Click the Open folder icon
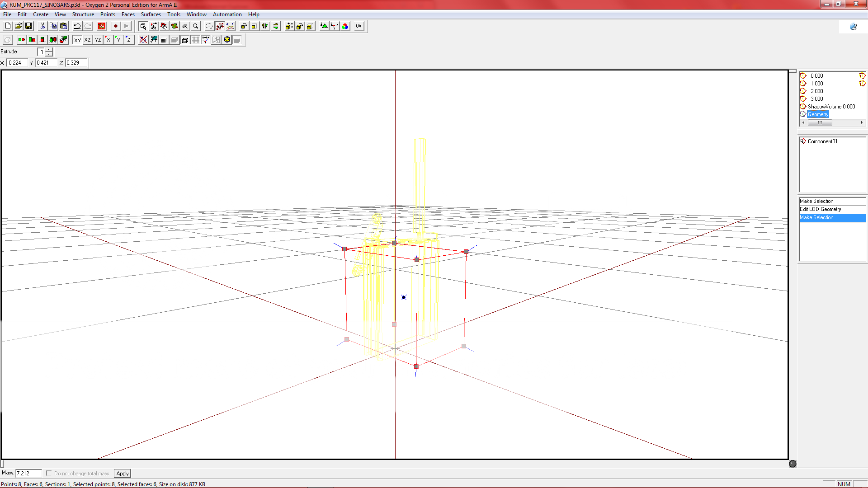The image size is (868, 488). click(x=18, y=26)
